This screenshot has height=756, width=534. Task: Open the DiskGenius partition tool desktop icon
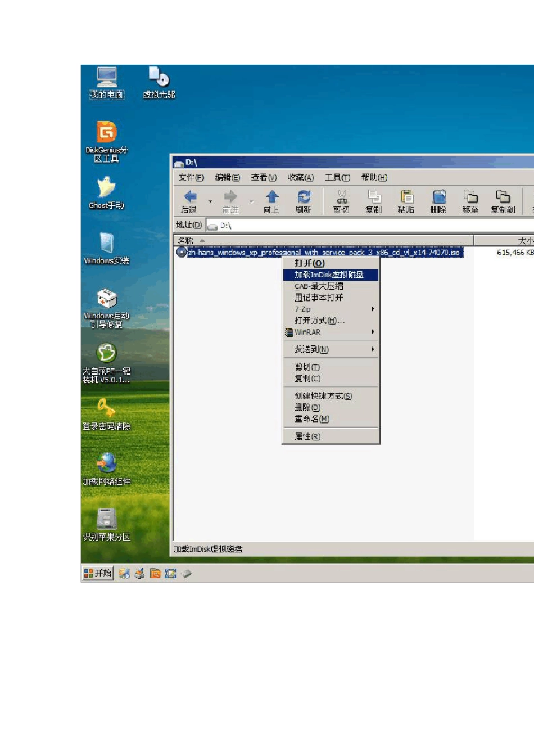(107, 133)
